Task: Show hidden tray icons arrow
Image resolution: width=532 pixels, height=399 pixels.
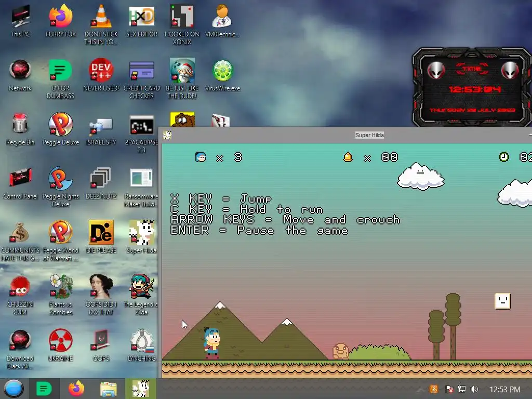Action: coord(420,390)
